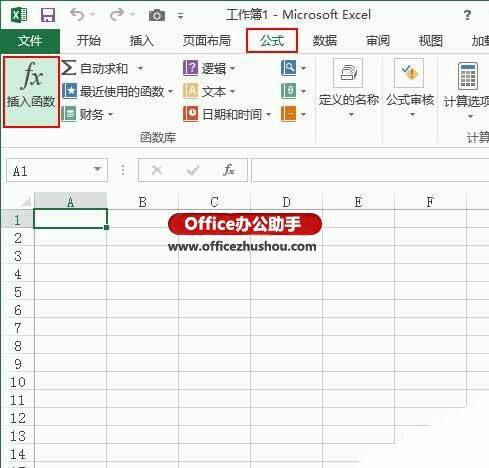This screenshot has width=489, height=468.
Task: Open the 日期和时间 functions menu
Action: pos(227,114)
